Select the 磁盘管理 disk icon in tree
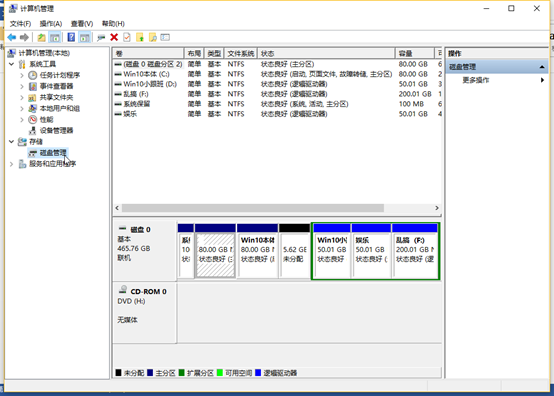Viewport: 554px width, 396px height. (33, 153)
